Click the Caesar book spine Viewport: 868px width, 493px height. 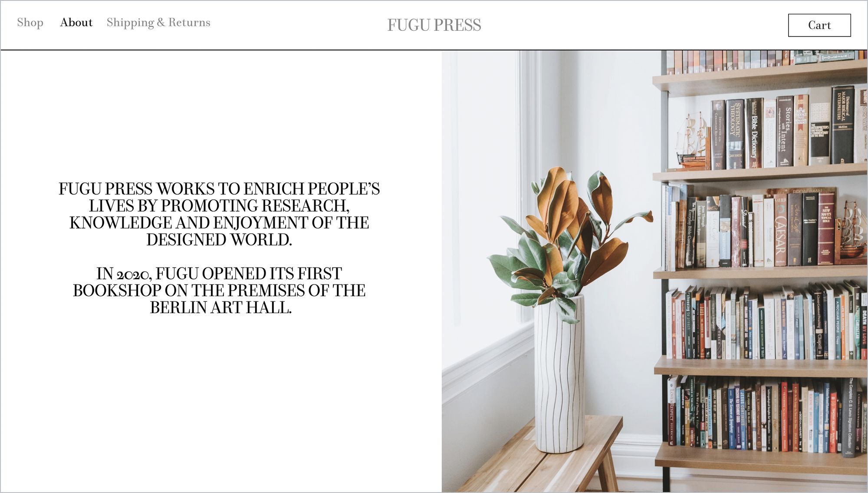click(780, 230)
